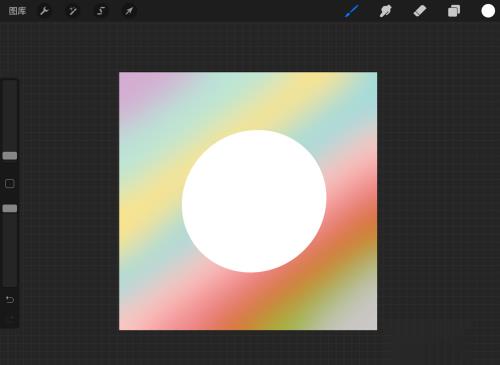The width and height of the screenshot is (500, 365).
Task: Click the brush opacity slider handle
Action: click(10, 208)
